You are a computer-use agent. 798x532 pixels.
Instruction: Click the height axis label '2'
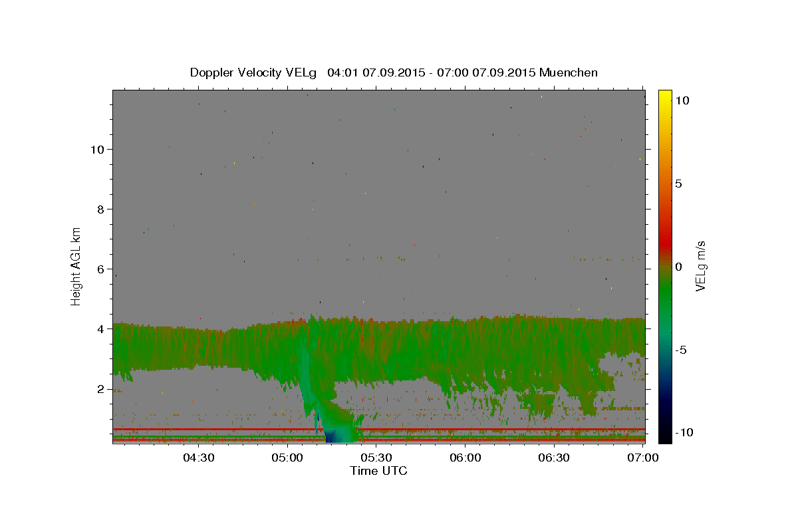pyautogui.click(x=100, y=388)
